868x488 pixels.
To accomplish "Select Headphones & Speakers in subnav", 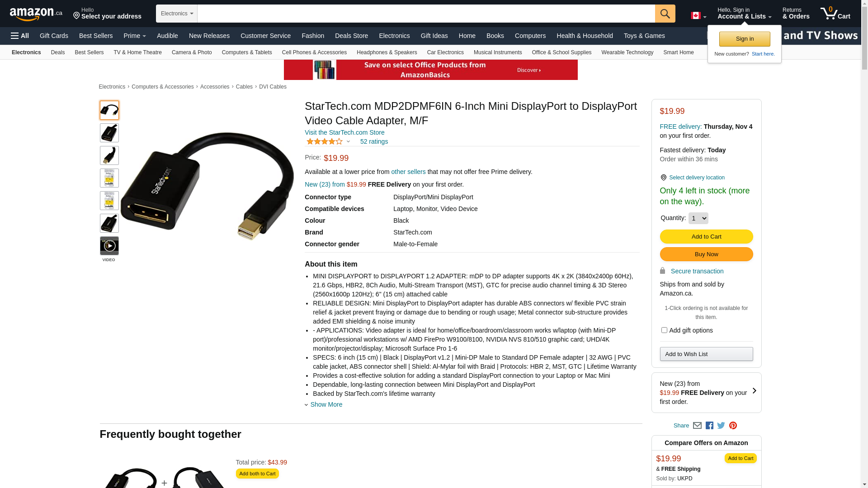I will 387,52.
